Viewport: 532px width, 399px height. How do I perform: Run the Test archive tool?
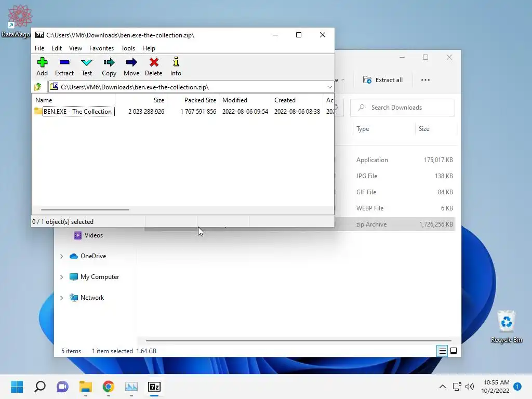tap(87, 66)
